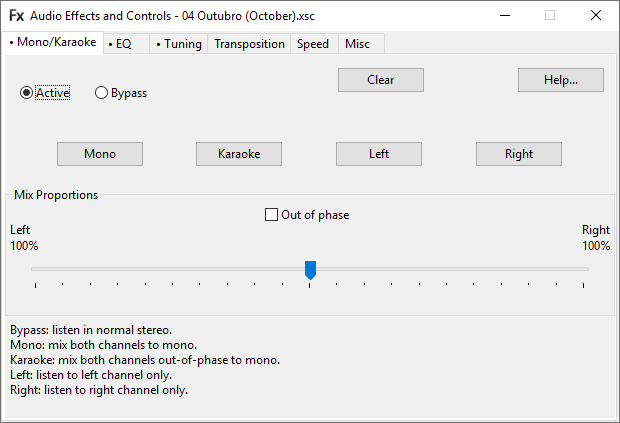Screen dimensions: 620x423
Task: Click the blue Mix Proportions slider handle
Action: 310,270
